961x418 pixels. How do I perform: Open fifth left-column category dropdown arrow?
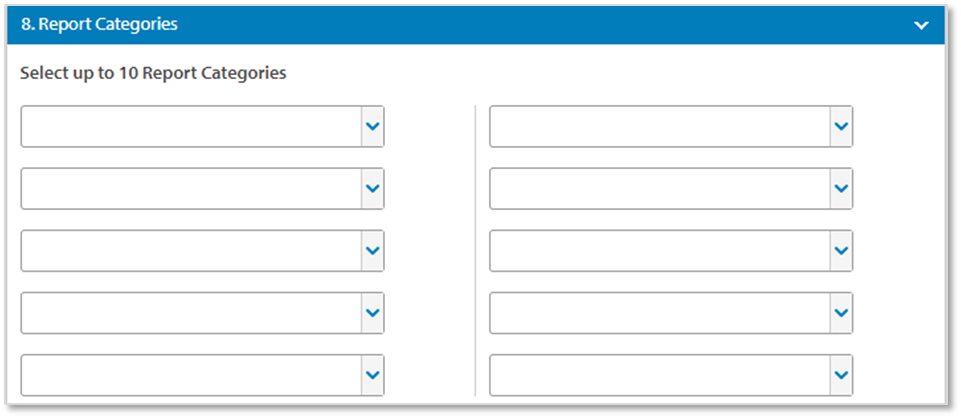[373, 375]
